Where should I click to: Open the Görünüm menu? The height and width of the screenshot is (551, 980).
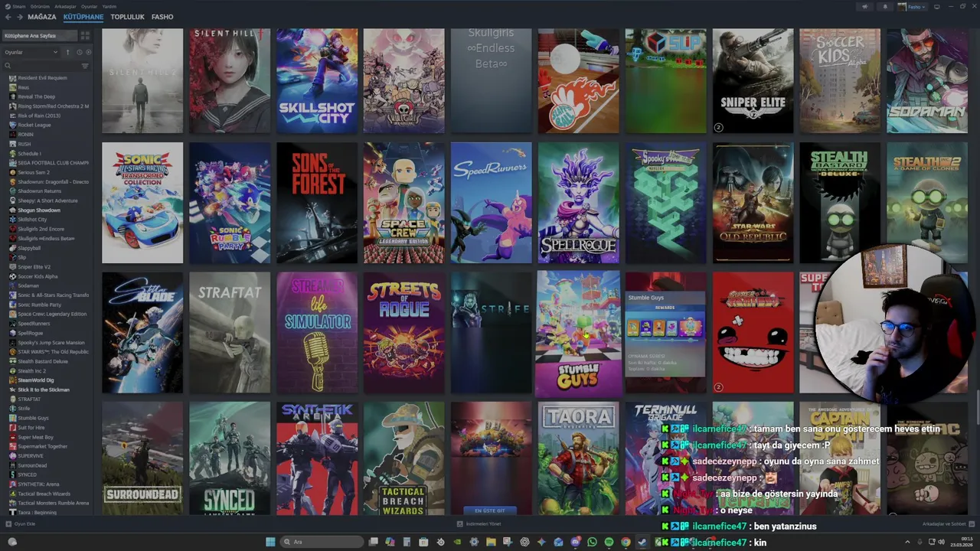[x=40, y=6]
